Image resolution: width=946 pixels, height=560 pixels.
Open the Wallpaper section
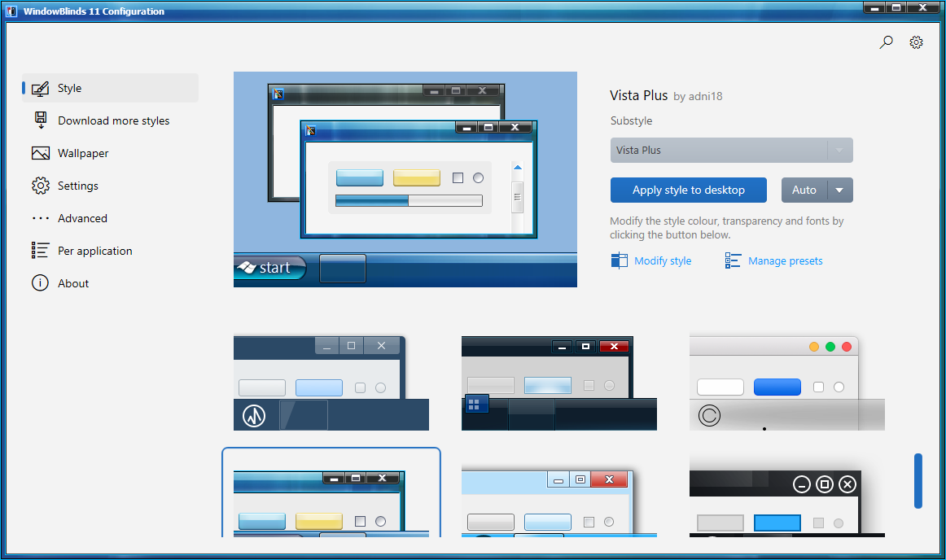110,153
